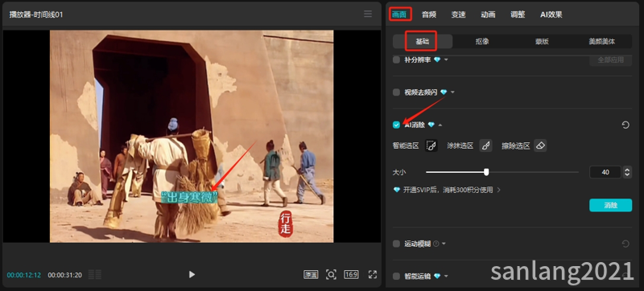Select the 蒙版 sub-tab
Screen dimensions: 644x291
[542, 41]
